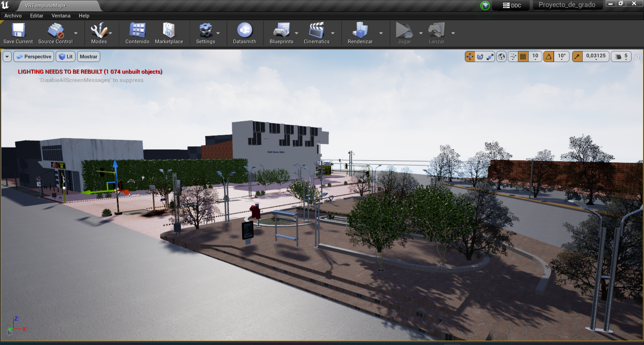Click the Save Current toolbar icon
Screen dimensions: 644x345
pos(18,33)
